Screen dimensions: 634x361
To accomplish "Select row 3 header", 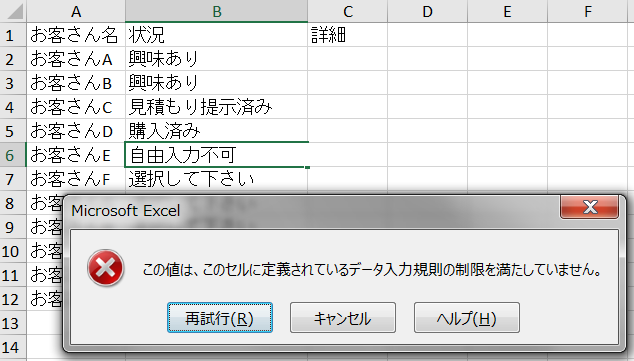I will pos(13,83).
